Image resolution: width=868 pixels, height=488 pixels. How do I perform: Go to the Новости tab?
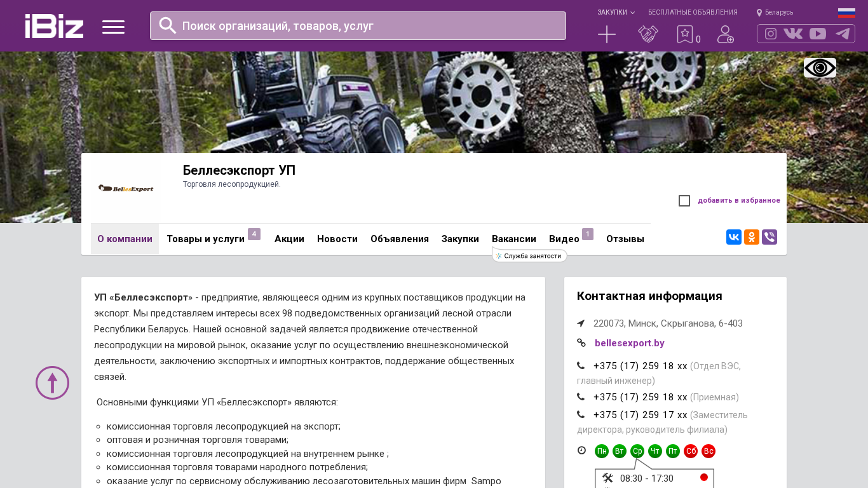(337, 239)
